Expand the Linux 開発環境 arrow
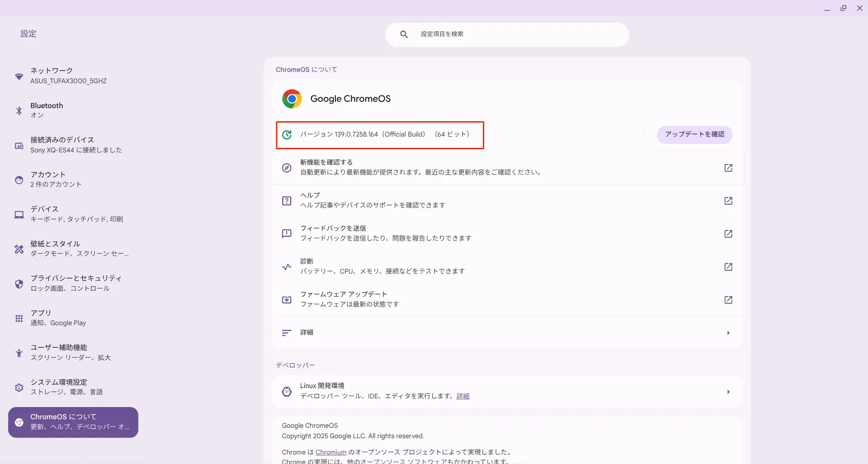Image resolution: width=868 pixels, height=464 pixels. [x=728, y=392]
